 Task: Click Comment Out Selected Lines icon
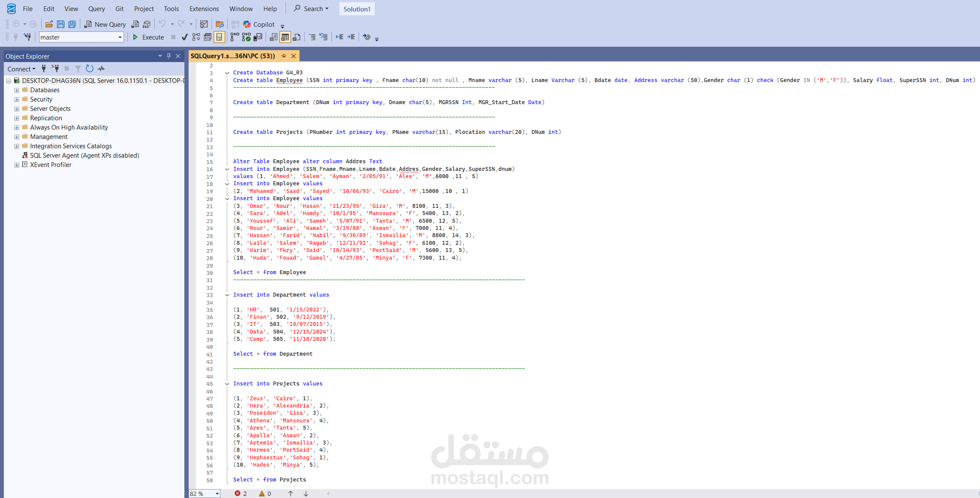pos(312,37)
